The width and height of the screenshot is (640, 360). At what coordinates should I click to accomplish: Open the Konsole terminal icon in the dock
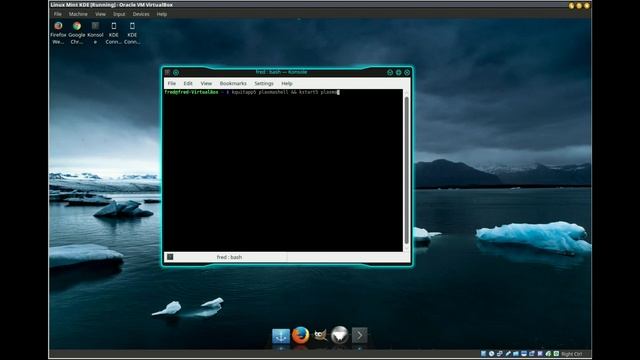[x=360, y=336]
